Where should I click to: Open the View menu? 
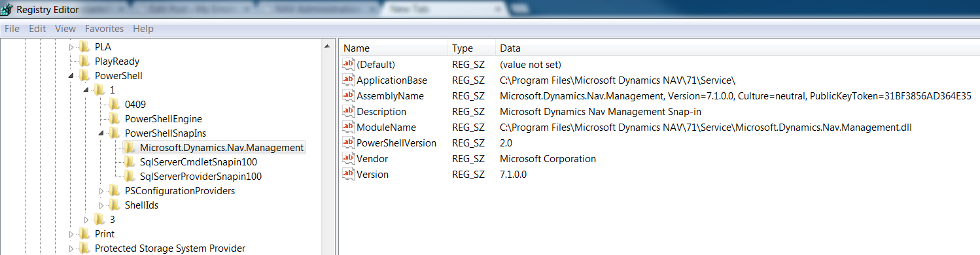[65, 29]
